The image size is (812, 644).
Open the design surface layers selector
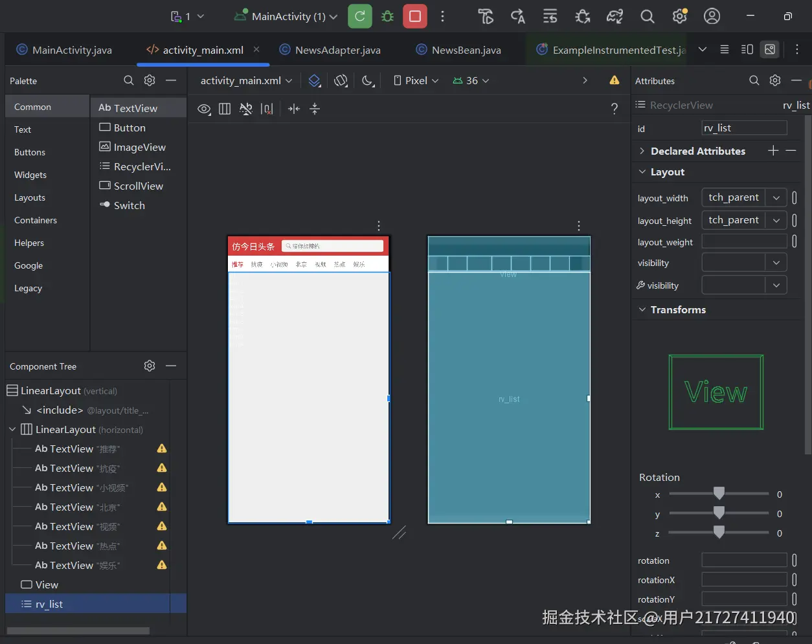pyautogui.click(x=315, y=80)
